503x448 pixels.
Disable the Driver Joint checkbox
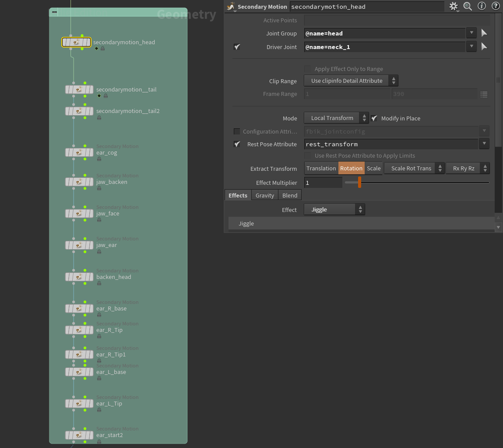click(x=237, y=47)
